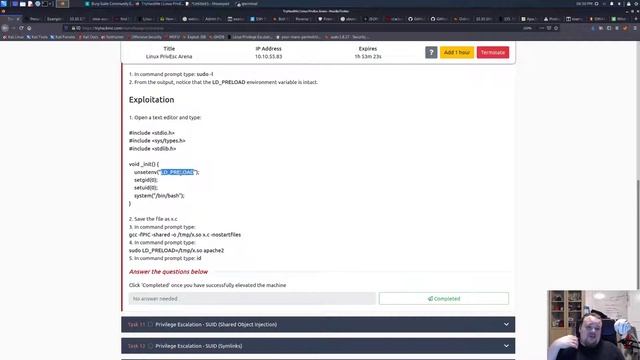
Task: Click the red Terminate button
Action: (x=493, y=52)
